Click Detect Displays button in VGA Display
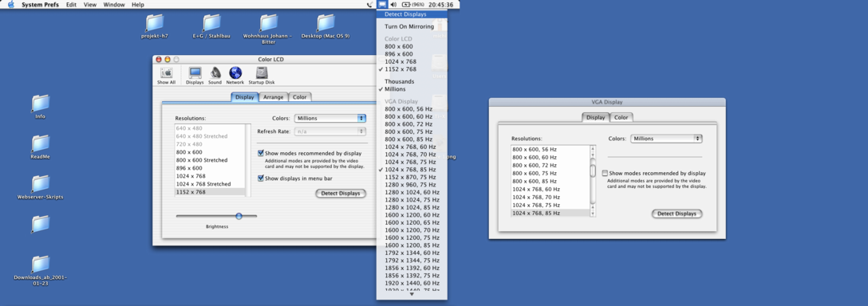The image size is (868, 306). pos(677,214)
